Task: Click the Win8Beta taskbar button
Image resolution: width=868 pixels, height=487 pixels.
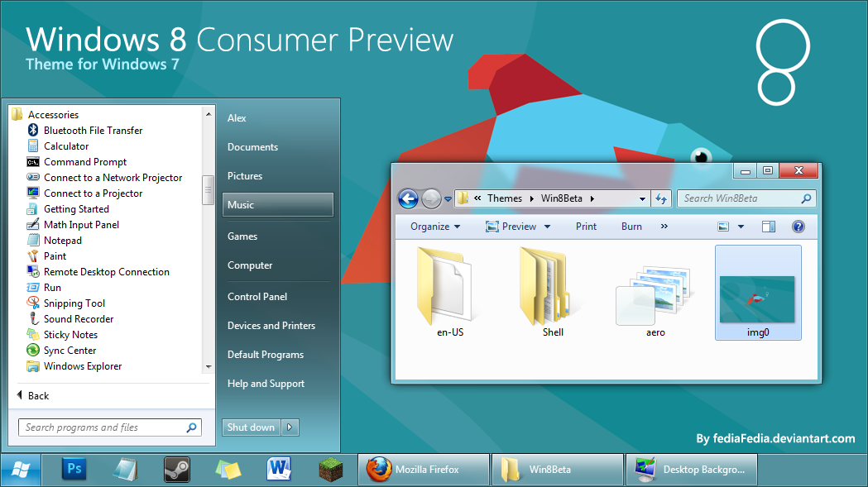Action: [x=558, y=470]
